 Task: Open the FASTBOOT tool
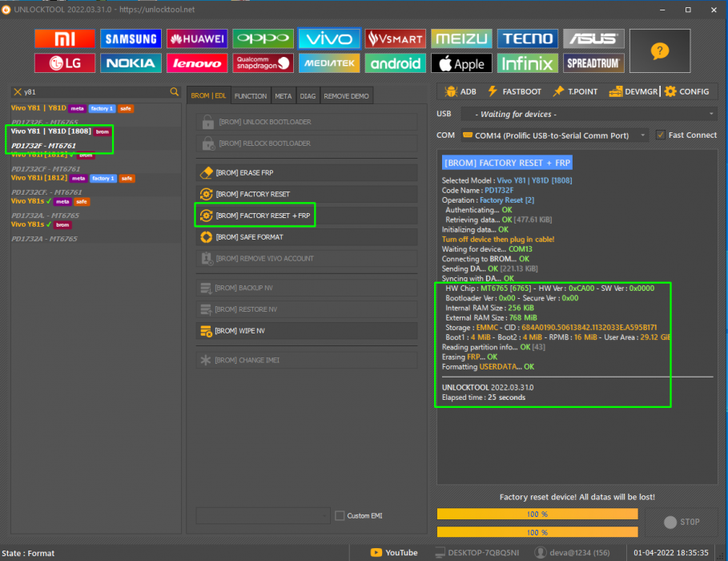coord(514,91)
